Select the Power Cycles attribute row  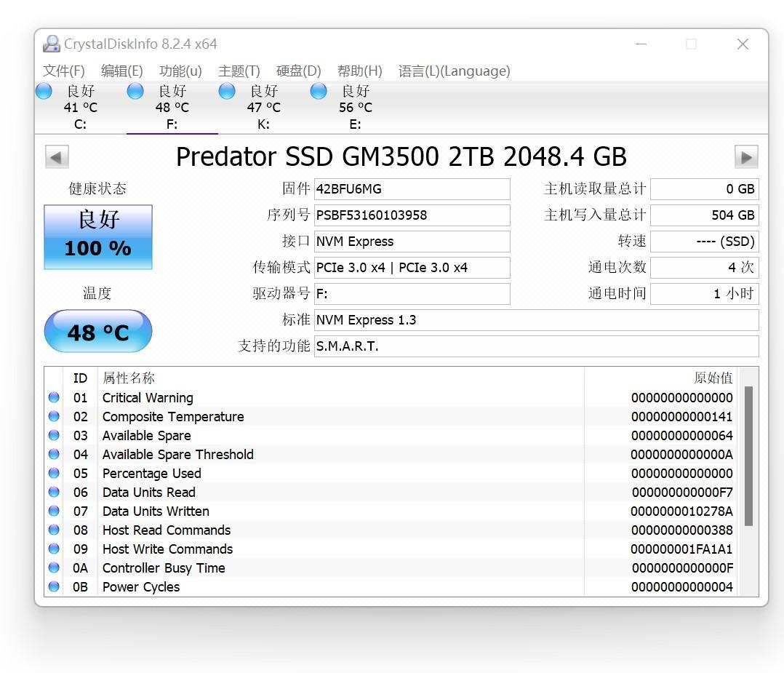390,587
